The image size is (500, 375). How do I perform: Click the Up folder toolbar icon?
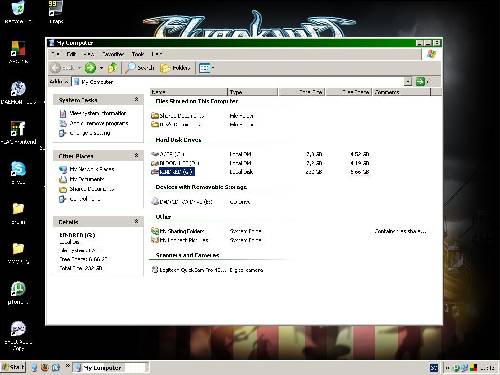113,68
